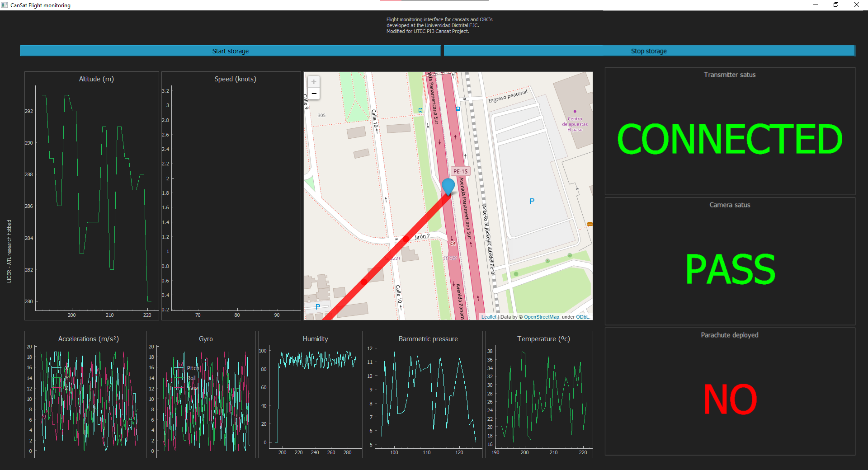Click the blue parking P icon on the map
This screenshot has height=470, width=868.
pyautogui.click(x=532, y=201)
